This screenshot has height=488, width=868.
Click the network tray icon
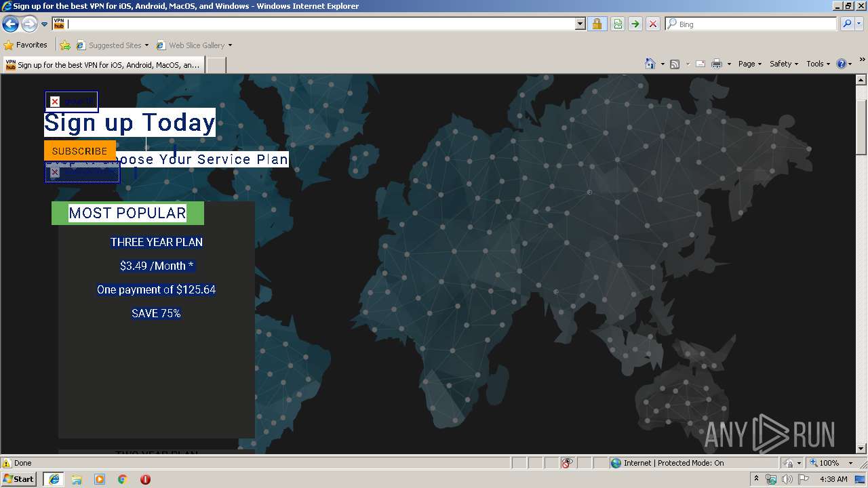pos(771,479)
